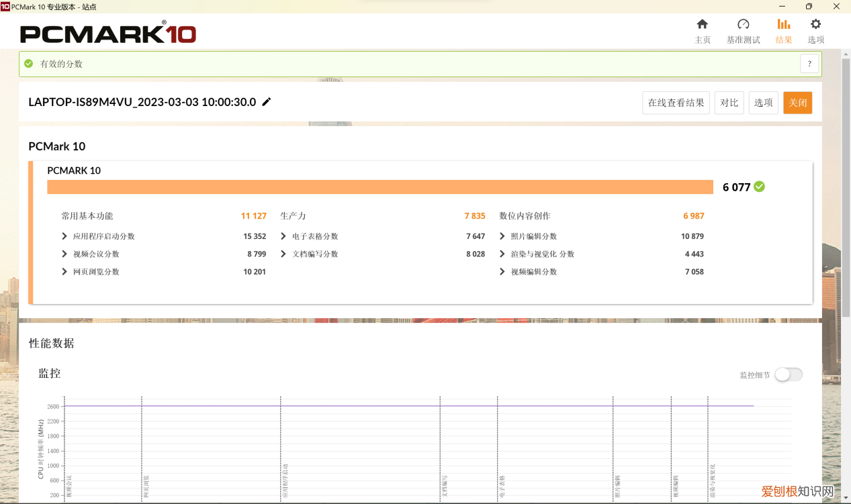Click the 在线查看结果 button

point(676,103)
